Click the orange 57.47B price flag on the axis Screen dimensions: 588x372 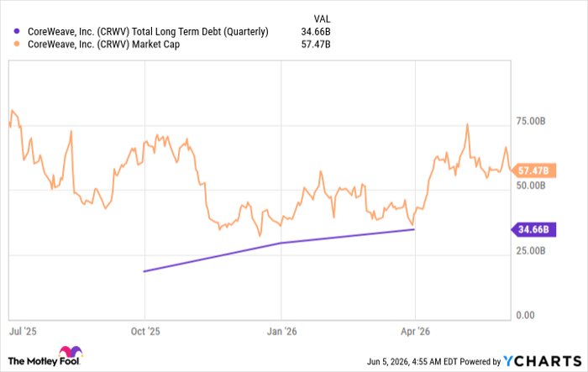[533, 171]
